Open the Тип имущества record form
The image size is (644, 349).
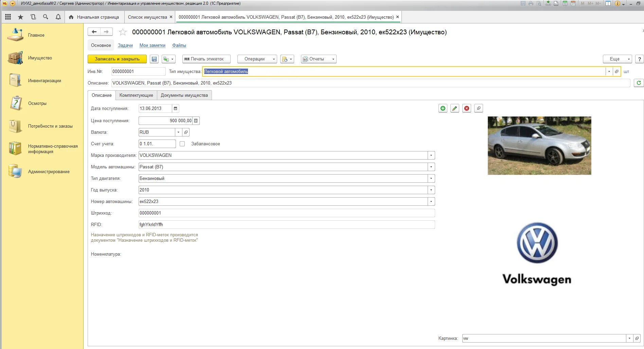(x=616, y=72)
